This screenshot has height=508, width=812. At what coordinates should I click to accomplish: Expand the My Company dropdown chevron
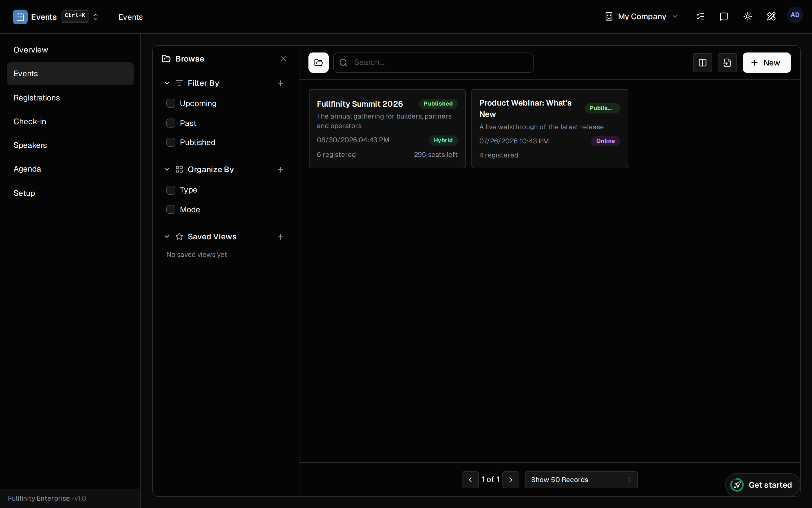[675, 16]
